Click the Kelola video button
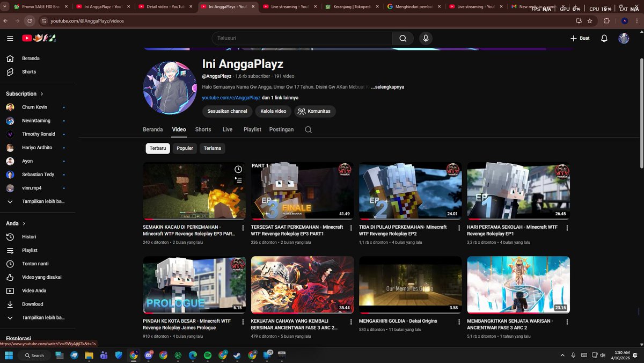Screen dimensions: 644x363 point(273,111)
